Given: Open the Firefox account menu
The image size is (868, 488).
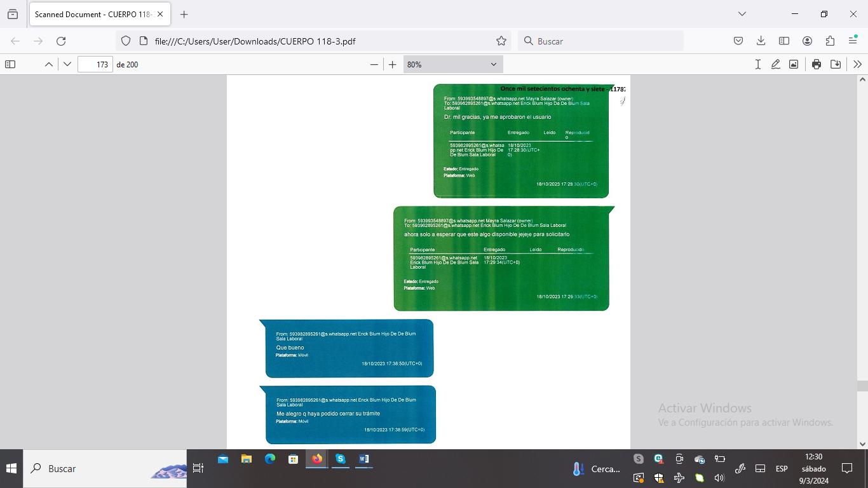Looking at the screenshot, I should click(x=807, y=41).
